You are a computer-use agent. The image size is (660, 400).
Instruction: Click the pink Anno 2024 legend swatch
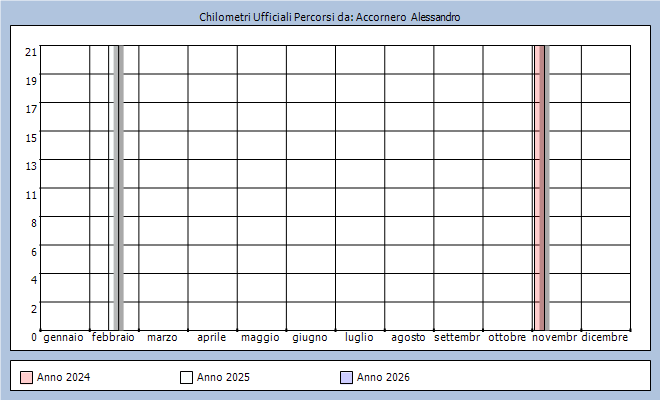pyautogui.click(x=26, y=377)
